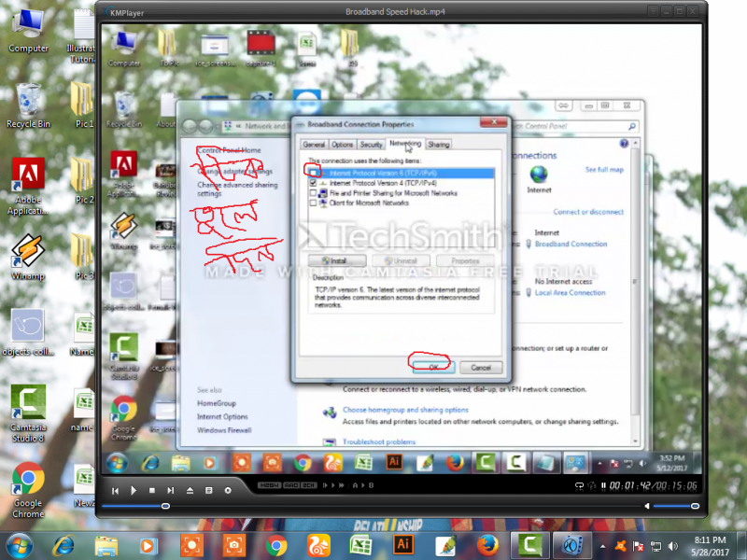Select the Pic 3 folder icon

pos(84,258)
